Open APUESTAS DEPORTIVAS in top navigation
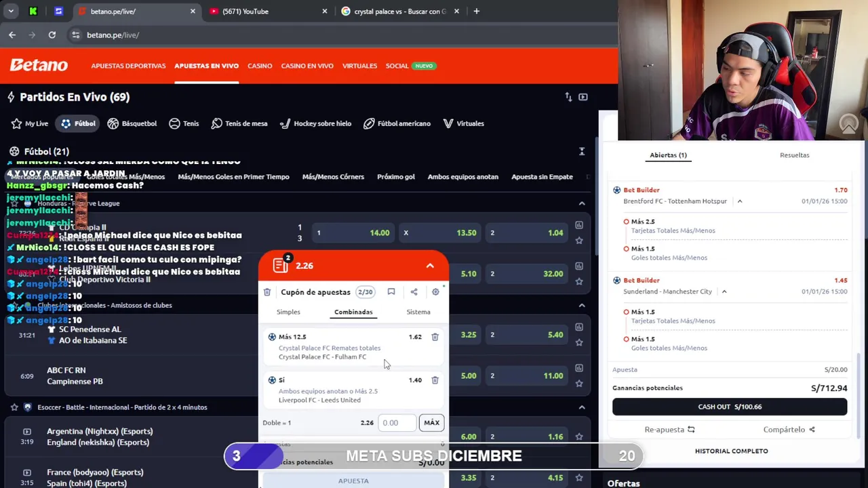 tap(128, 66)
